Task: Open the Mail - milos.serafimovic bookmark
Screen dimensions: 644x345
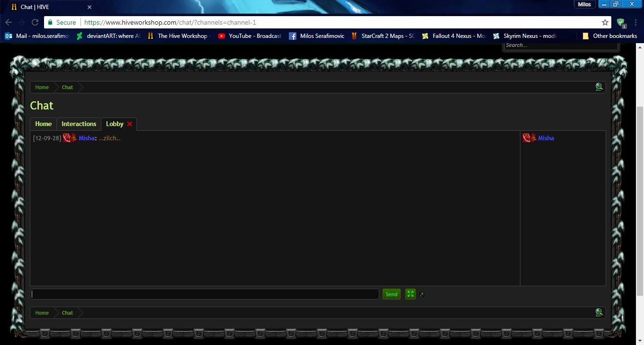Action: tap(37, 36)
